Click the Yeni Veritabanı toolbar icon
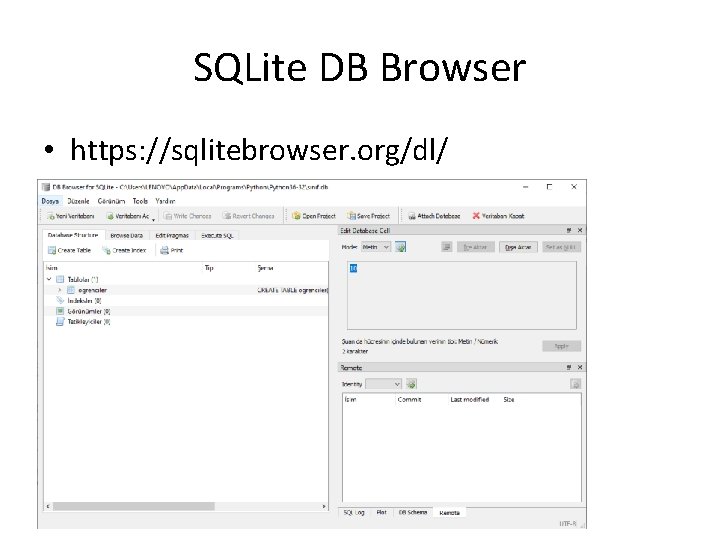 pyautogui.click(x=51, y=216)
